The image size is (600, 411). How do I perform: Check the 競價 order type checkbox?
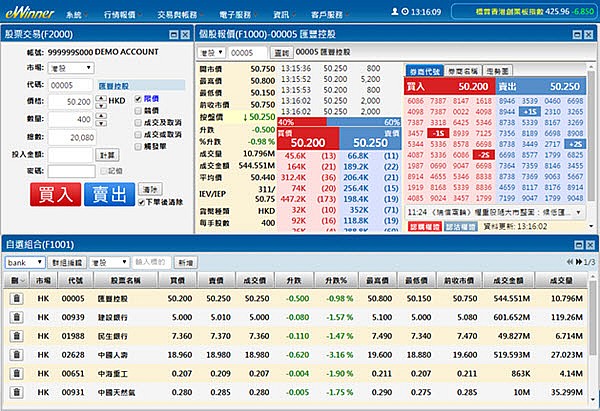138,111
